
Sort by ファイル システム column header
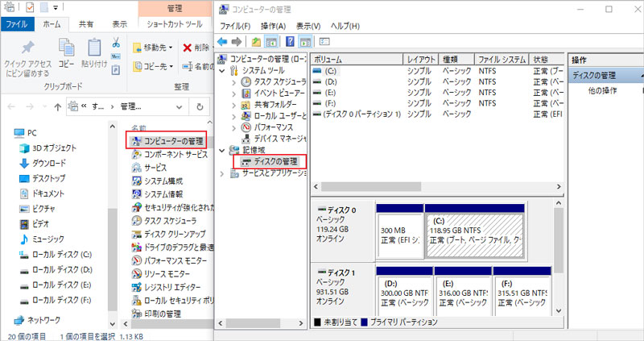(502, 60)
